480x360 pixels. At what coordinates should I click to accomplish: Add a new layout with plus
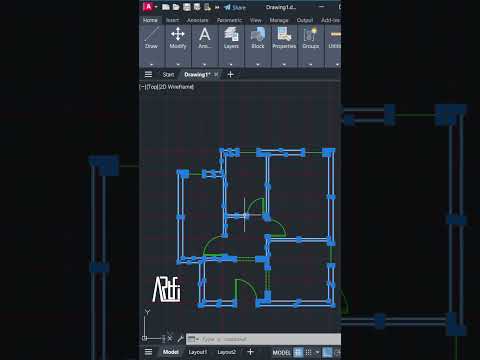251,352
